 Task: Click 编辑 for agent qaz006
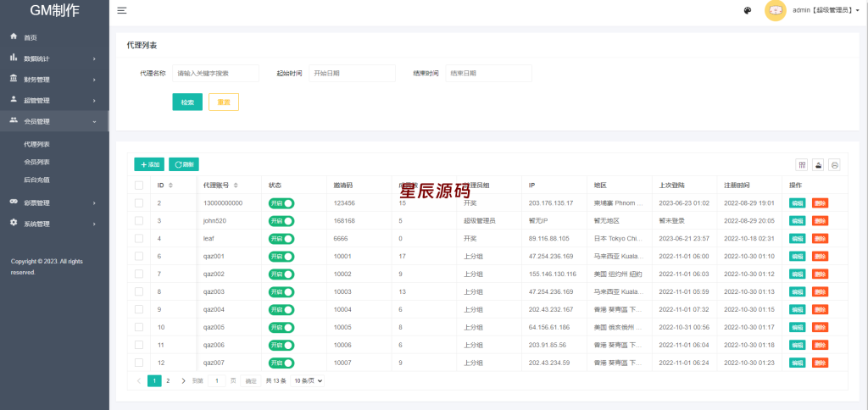point(797,345)
